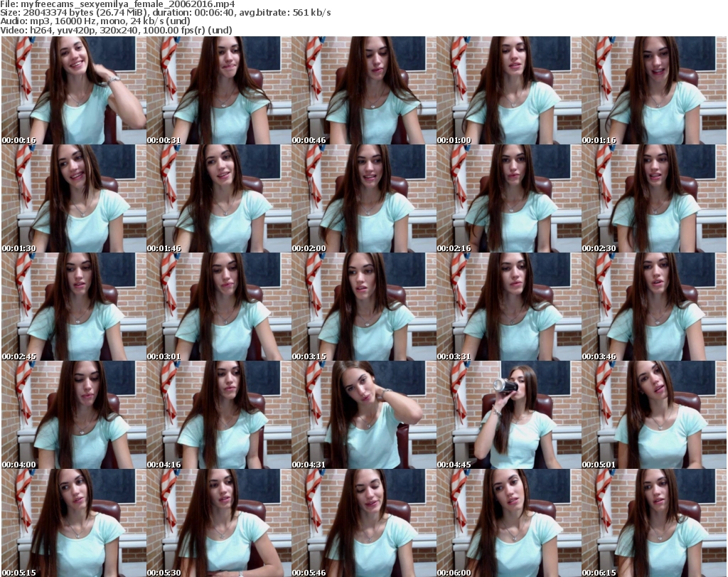Viewport: 728px width, 577px height.
Task: Click the 00:05:46 preview frame
Action: [363, 523]
